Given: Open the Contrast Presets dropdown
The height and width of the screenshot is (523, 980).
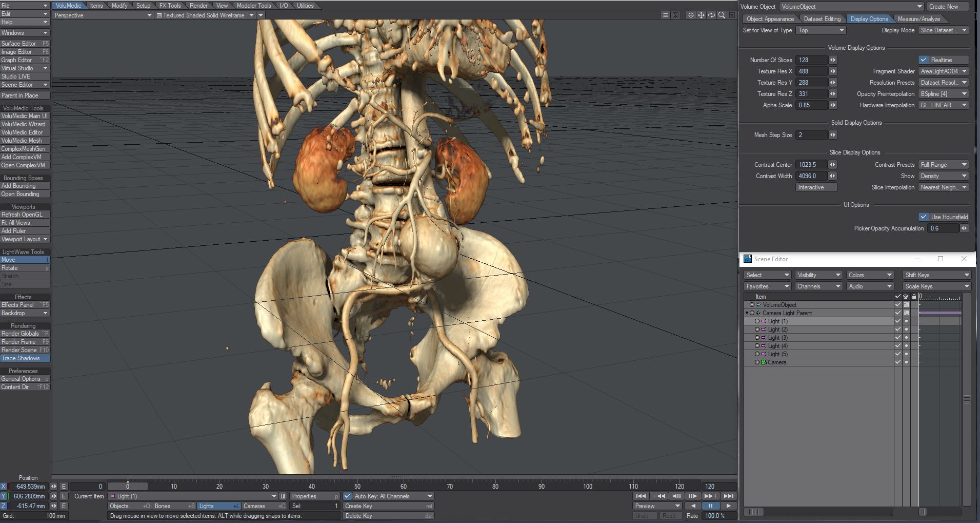Looking at the screenshot, I should pos(943,165).
